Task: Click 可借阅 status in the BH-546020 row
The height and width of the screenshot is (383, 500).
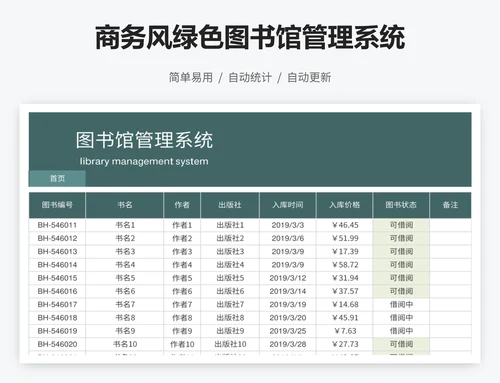Action: (x=401, y=344)
